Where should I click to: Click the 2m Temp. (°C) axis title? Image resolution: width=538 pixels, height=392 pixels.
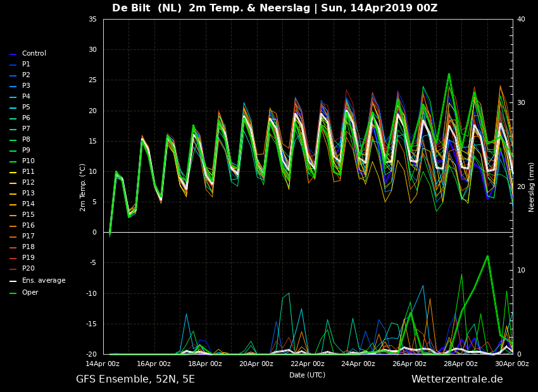click(83, 187)
